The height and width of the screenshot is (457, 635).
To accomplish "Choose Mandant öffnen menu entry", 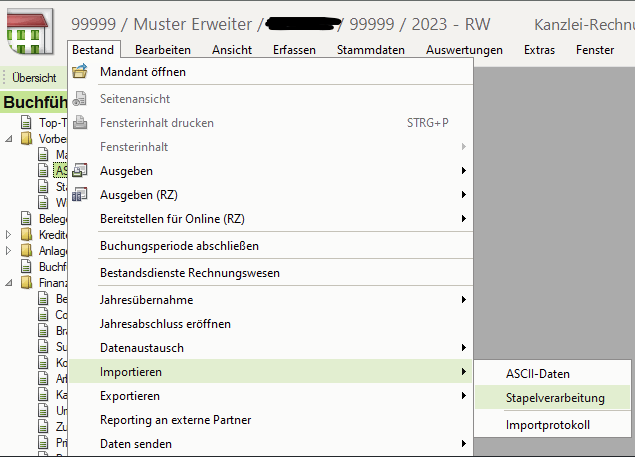I will pos(271,72).
